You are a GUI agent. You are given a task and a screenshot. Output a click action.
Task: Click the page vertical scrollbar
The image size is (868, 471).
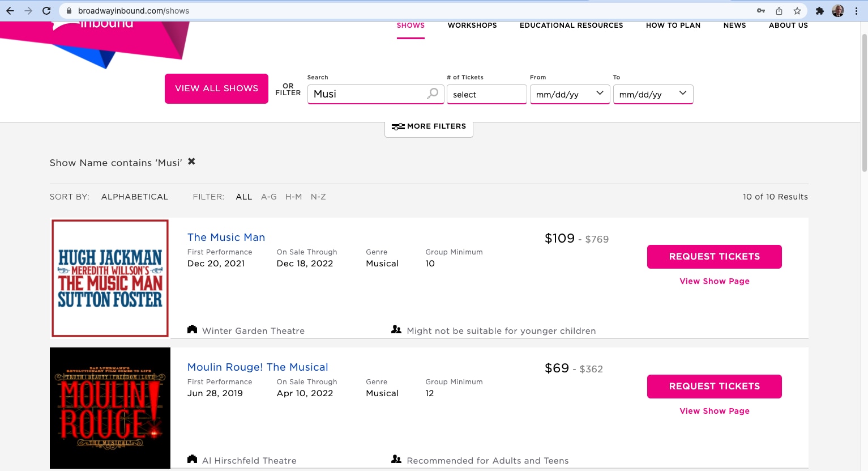[x=864, y=102]
